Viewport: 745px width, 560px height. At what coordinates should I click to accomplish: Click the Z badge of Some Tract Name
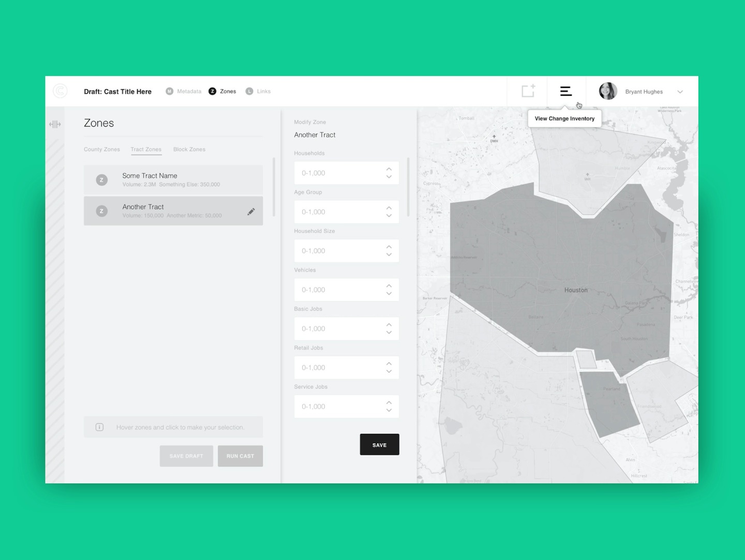[102, 180]
